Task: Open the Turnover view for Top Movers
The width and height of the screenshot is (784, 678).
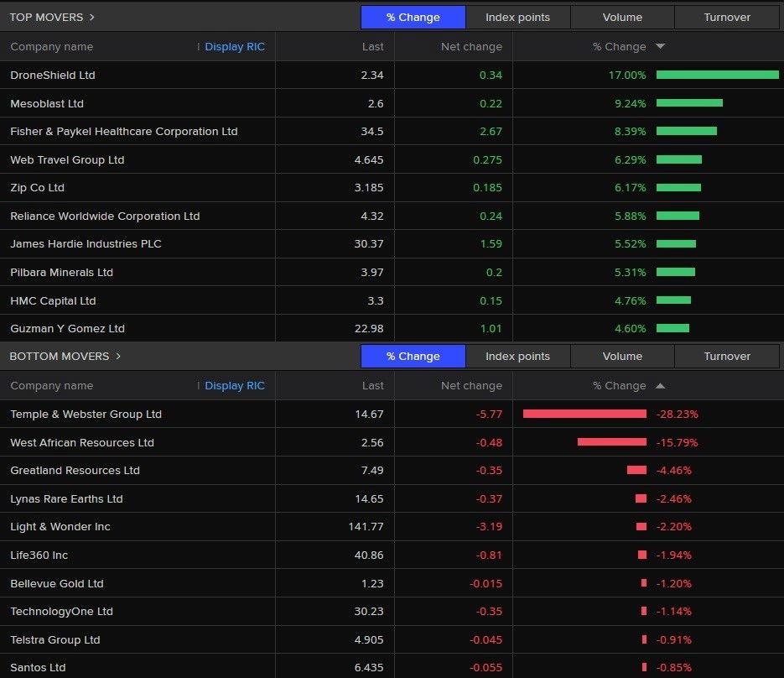Action: tap(726, 17)
